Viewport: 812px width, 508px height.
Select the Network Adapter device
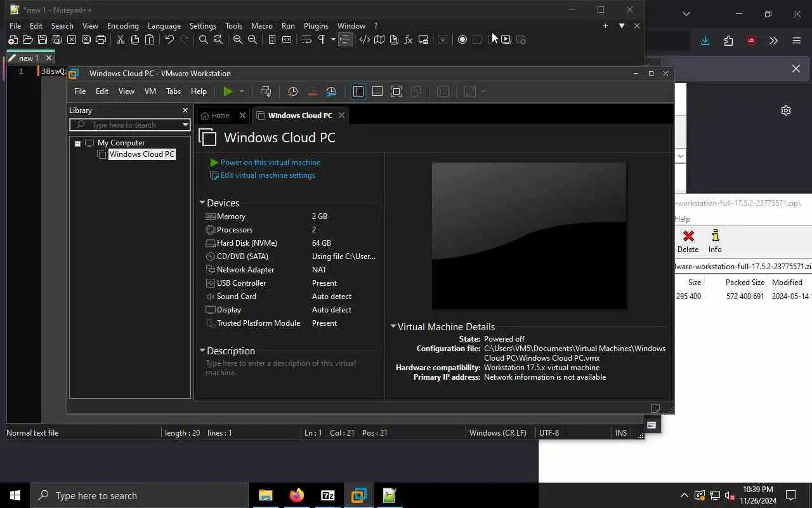pyautogui.click(x=291, y=270)
